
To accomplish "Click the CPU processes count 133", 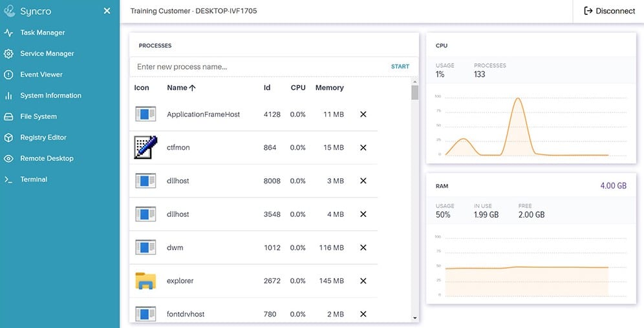I will tap(479, 74).
